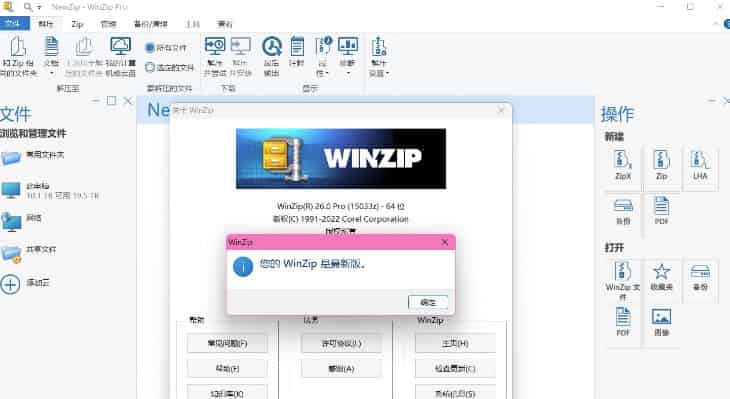Screen dimensions: 730x399
Task: Open the blue File tab
Action: (x=14, y=24)
